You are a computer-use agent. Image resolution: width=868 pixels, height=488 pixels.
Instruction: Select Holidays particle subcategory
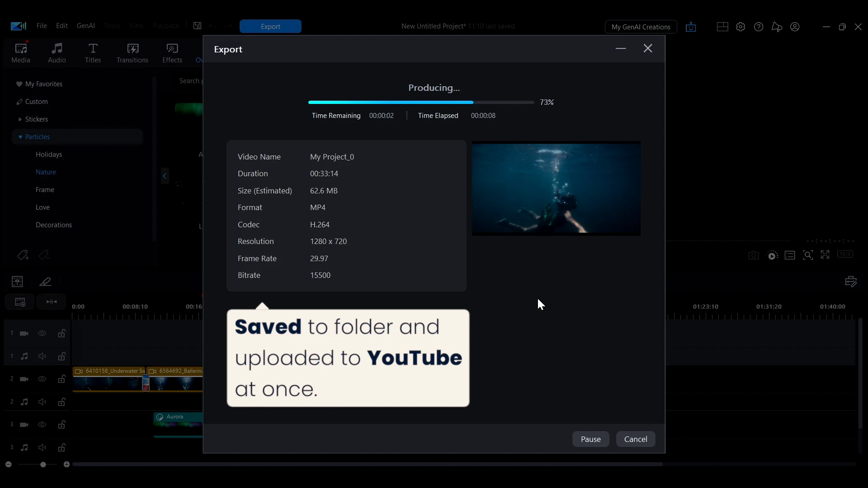point(49,155)
